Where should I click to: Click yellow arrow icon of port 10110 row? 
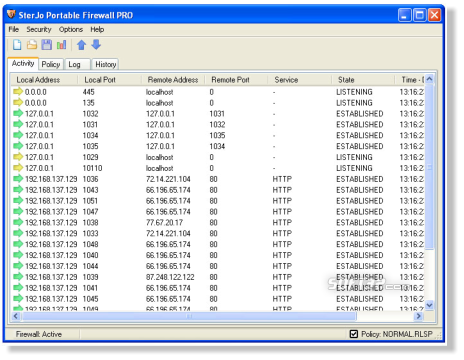coord(18,168)
